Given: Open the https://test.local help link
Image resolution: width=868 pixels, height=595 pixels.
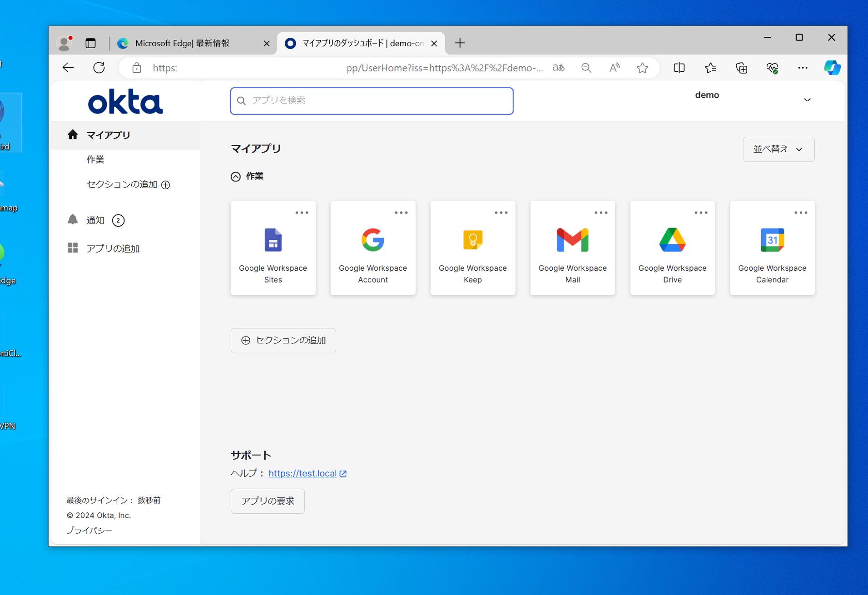Looking at the screenshot, I should [x=303, y=473].
